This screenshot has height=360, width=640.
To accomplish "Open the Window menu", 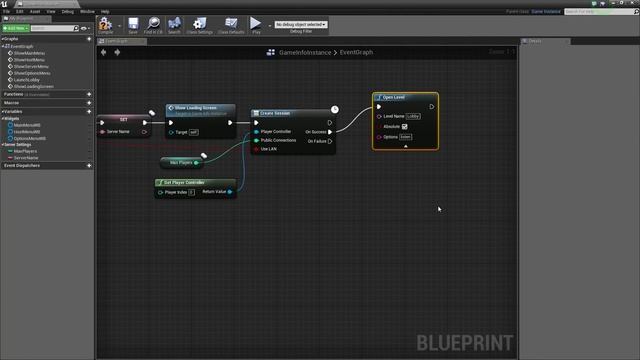I will pyautogui.click(x=87, y=11).
